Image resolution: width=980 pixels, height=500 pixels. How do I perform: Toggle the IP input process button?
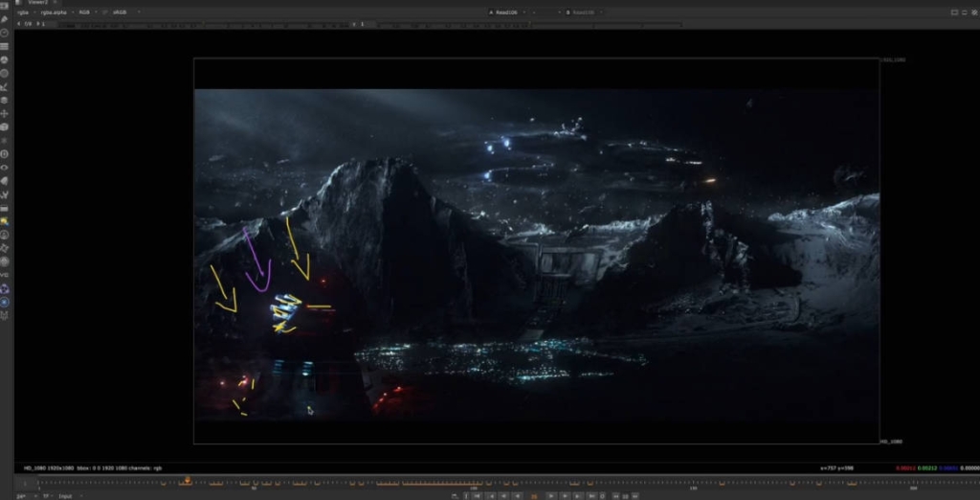(x=104, y=11)
